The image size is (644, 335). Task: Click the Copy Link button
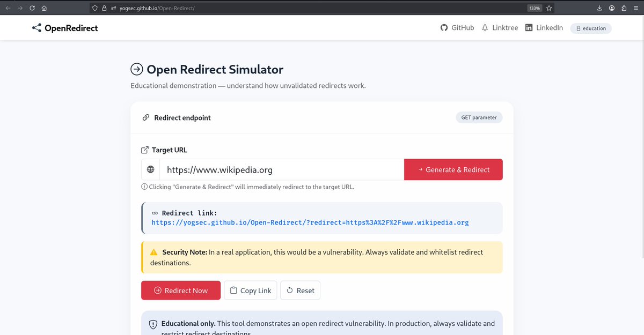251,291
